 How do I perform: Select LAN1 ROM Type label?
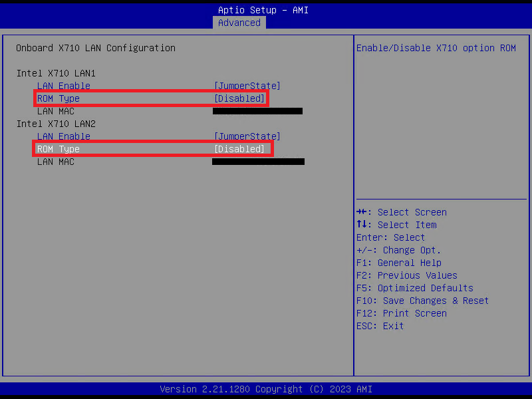[59, 98]
